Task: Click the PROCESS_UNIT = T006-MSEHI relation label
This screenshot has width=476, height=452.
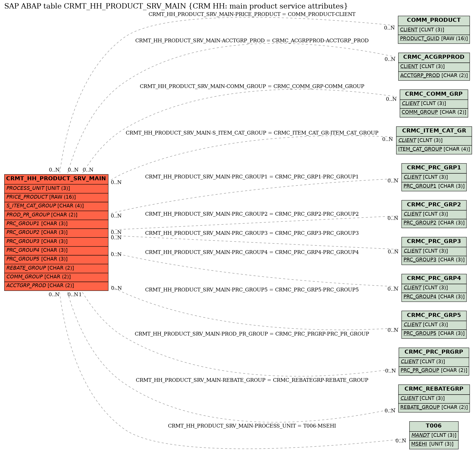Action: [252, 426]
